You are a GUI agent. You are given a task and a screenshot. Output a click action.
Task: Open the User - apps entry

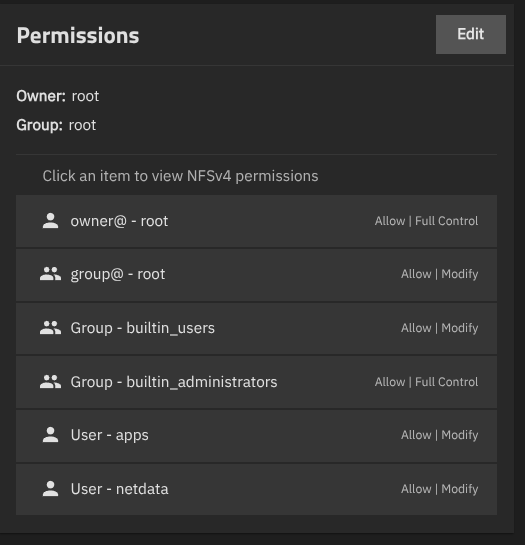(x=256, y=436)
